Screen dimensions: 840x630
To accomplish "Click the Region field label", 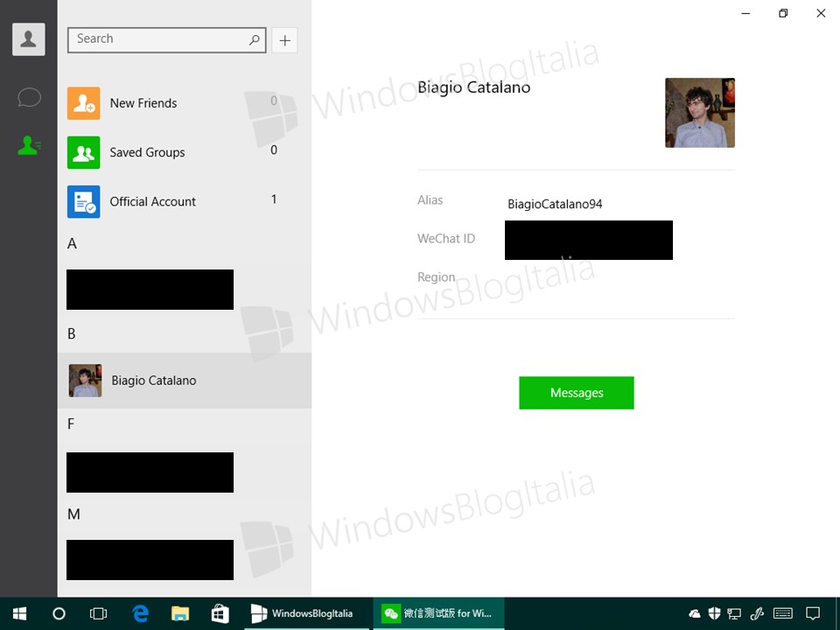I will click(436, 277).
